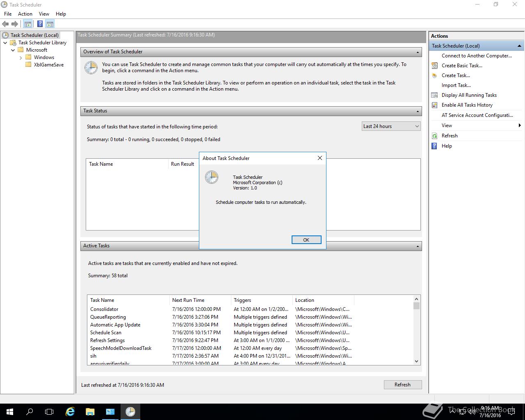The height and width of the screenshot is (420, 525).
Task: Select the Refresh Settings task row
Action: tap(220, 340)
